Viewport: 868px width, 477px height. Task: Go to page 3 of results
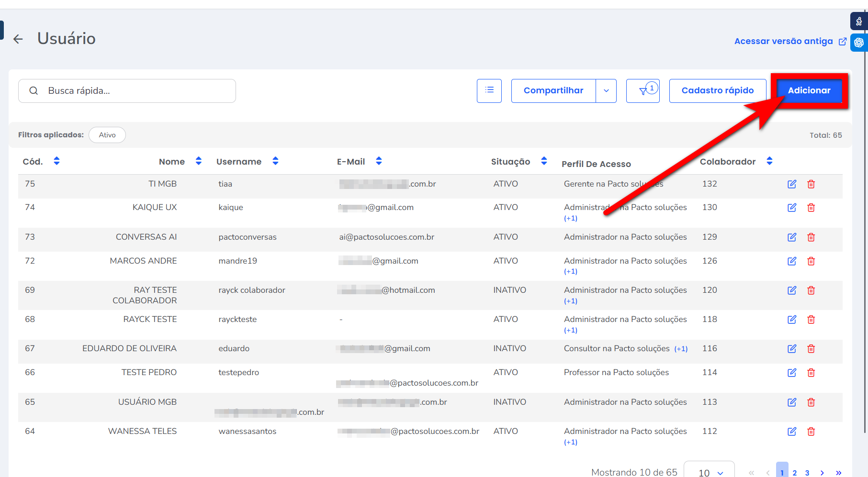[807, 472]
